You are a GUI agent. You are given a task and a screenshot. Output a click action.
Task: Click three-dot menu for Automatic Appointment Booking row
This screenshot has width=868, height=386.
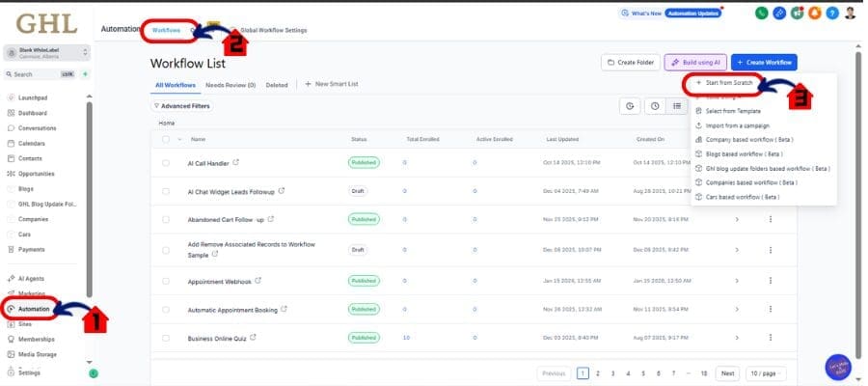770,310
